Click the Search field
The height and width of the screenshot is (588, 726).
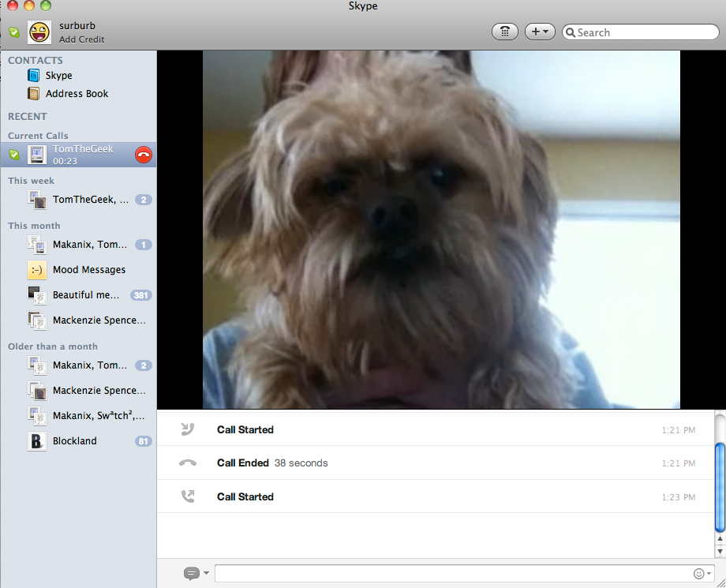[644, 32]
